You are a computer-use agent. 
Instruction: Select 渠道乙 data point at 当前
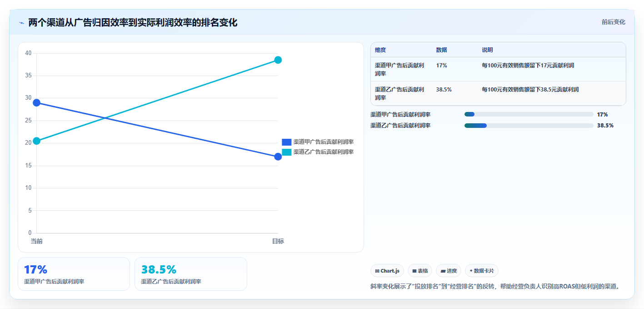pyautogui.click(x=37, y=141)
